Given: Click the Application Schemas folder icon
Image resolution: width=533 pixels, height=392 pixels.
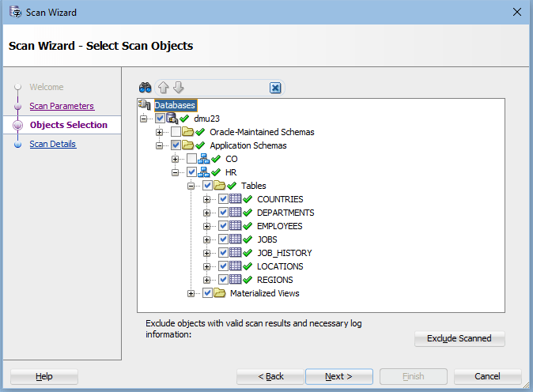Looking at the screenshot, I should coord(187,145).
